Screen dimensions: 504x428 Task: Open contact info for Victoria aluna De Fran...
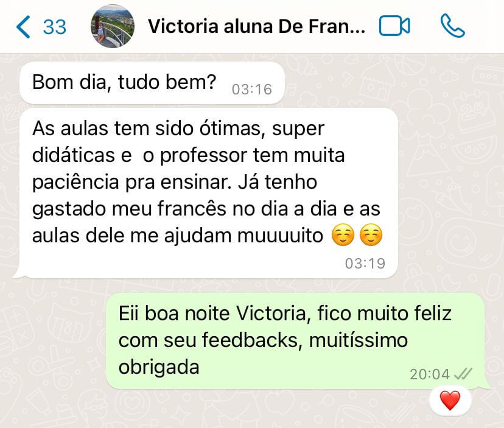(256, 26)
